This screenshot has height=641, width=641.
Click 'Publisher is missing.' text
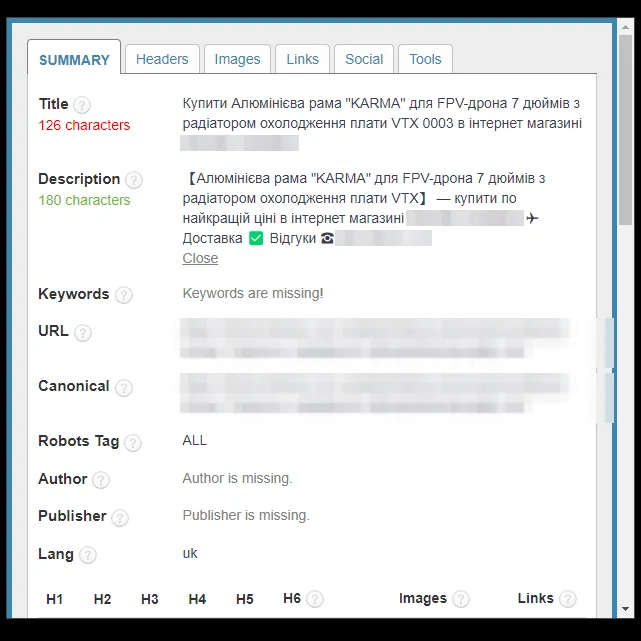click(x=246, y=515)
